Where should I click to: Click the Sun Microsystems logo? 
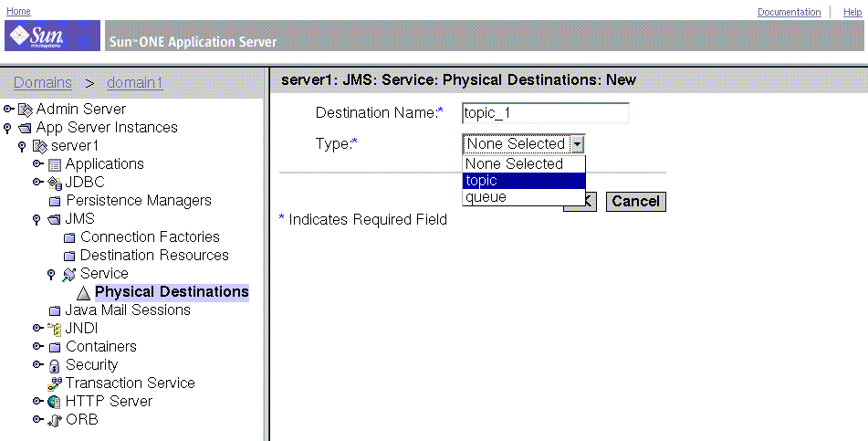click(x=52, y=36)
